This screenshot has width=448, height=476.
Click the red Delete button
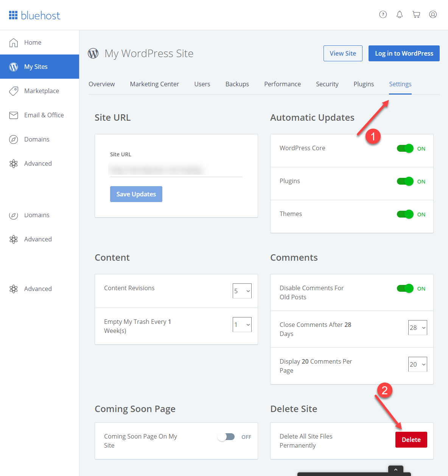click(x=411, y=440)
